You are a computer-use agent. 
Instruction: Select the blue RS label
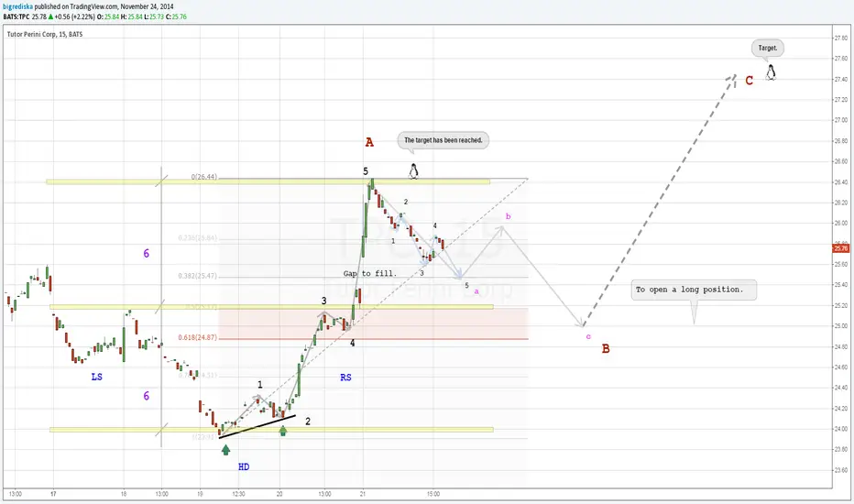coord(345,377)
